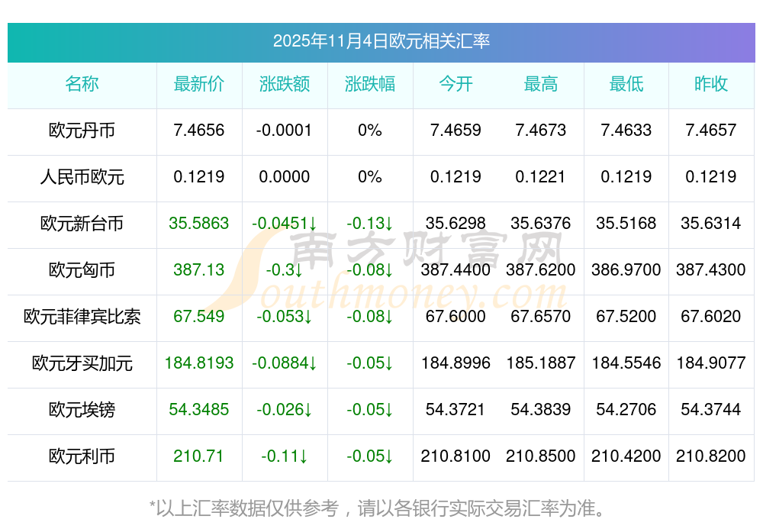The height and width of the screenshot is (532, 763).
Task: Click the green price 387.13
Action: pyautogui.click(x=199, y=269)
